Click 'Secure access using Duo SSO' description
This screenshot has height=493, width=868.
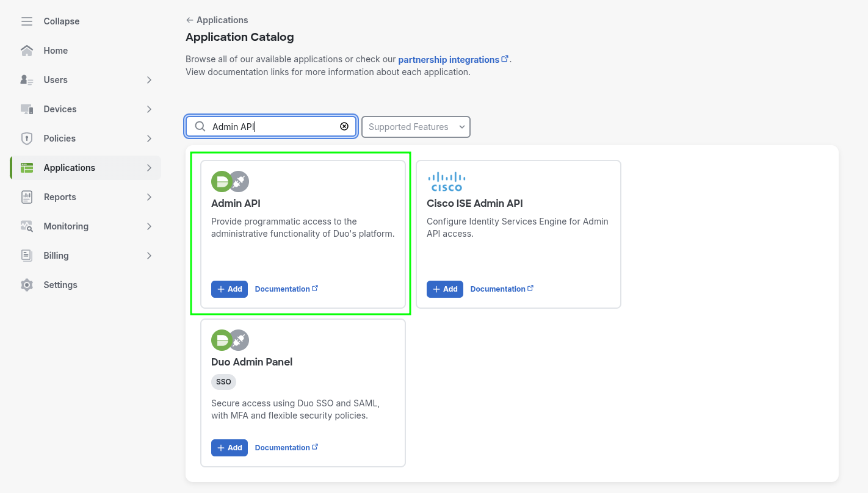click(x=295, y=409)
